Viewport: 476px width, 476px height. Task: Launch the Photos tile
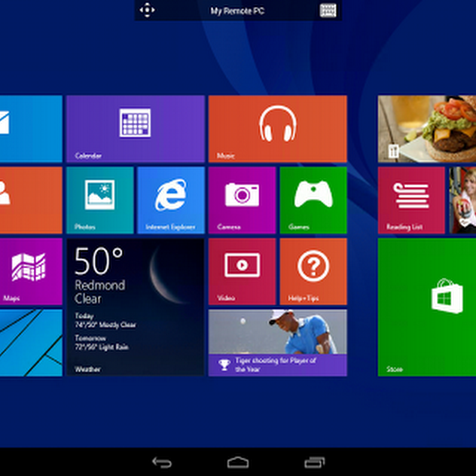[x=100, y=200]
